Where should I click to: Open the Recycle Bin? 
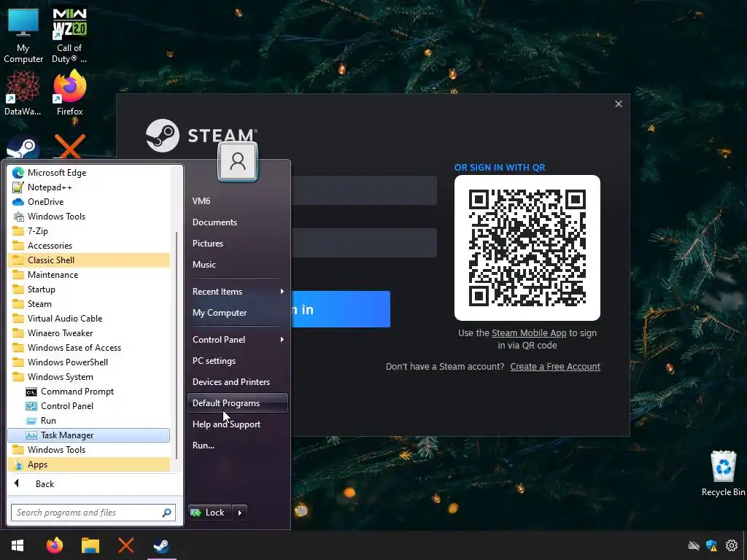pyautogui.click(x=723, y=474)
